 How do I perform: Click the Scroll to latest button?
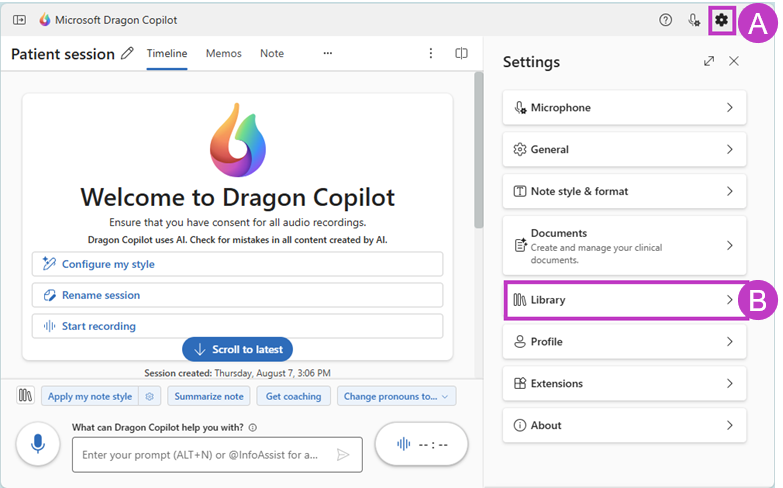[237, 349]
